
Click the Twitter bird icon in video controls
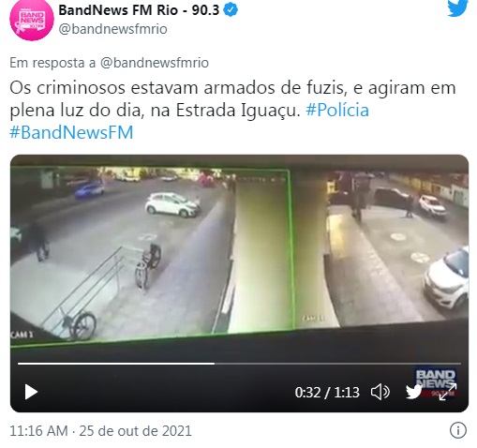(x=413, y=392)
